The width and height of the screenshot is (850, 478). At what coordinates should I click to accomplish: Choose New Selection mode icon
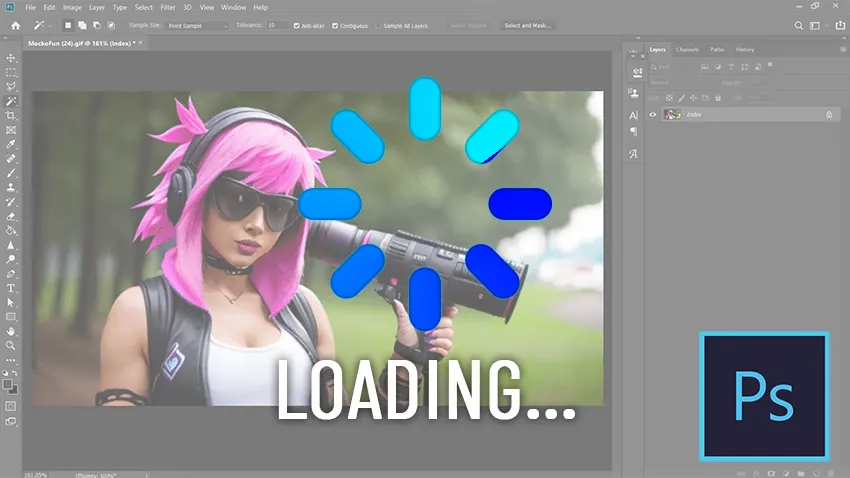tap(68, 25)
